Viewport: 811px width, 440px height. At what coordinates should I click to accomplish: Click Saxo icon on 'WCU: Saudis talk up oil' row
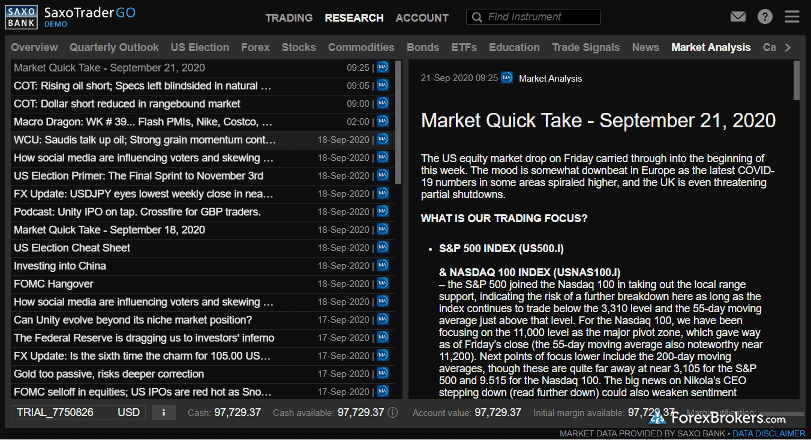pos(383,139)
